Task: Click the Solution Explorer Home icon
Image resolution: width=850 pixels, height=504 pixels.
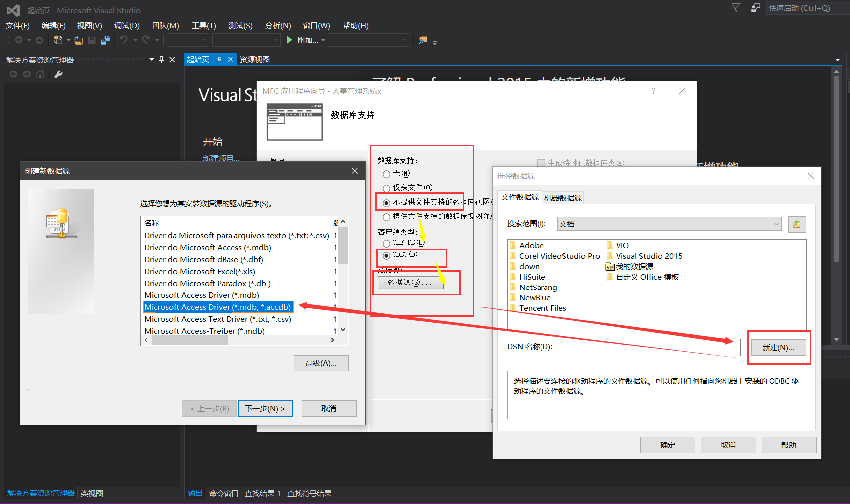Action: 40,74
